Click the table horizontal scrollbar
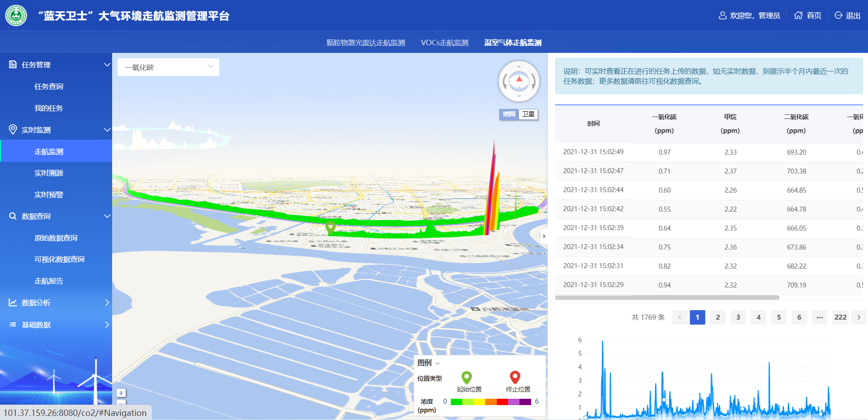 [x=667, y=297]
